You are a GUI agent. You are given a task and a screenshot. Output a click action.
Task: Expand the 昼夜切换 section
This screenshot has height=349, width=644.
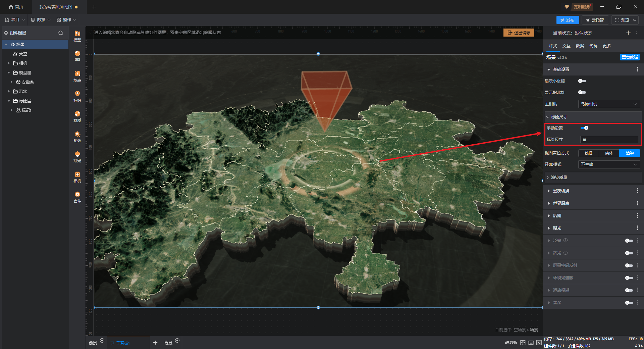(x=561, y=191)
